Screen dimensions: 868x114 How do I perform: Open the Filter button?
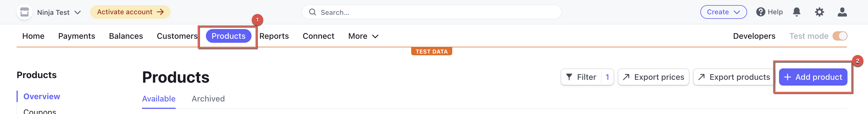(x=587, y=77)
